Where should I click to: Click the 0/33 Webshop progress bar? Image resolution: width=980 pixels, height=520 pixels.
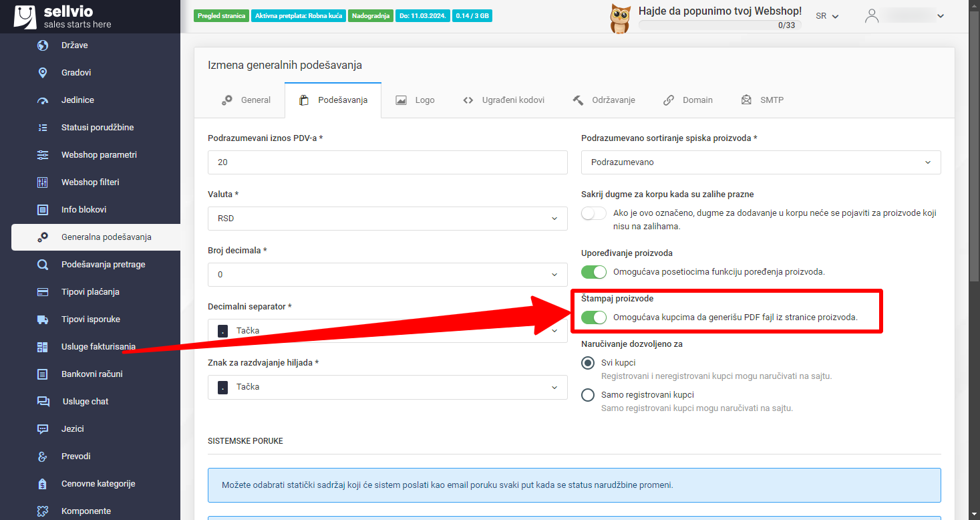(x=719, y=25)
